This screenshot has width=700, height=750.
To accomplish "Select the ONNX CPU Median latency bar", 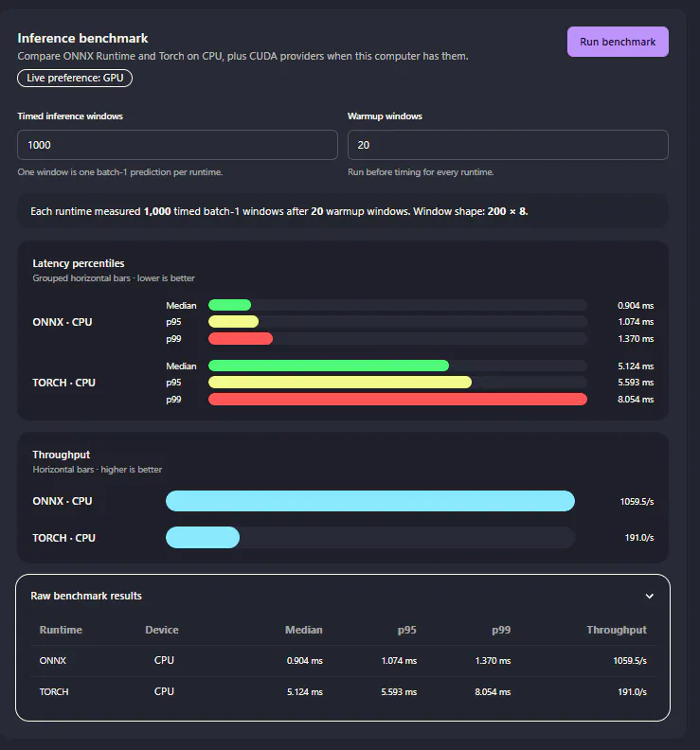I will pyautogui.click(x=229, y=305).
